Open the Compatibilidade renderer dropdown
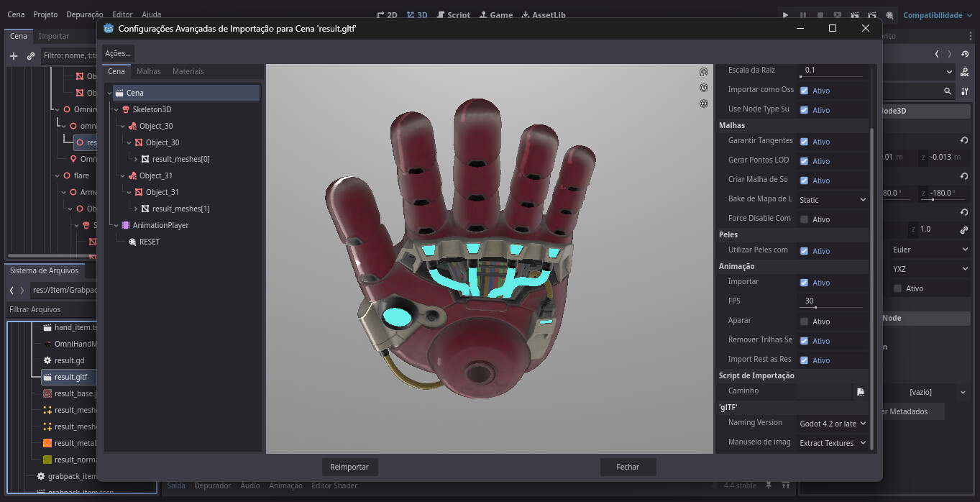The image size is (980, 502). pos(938,15)
